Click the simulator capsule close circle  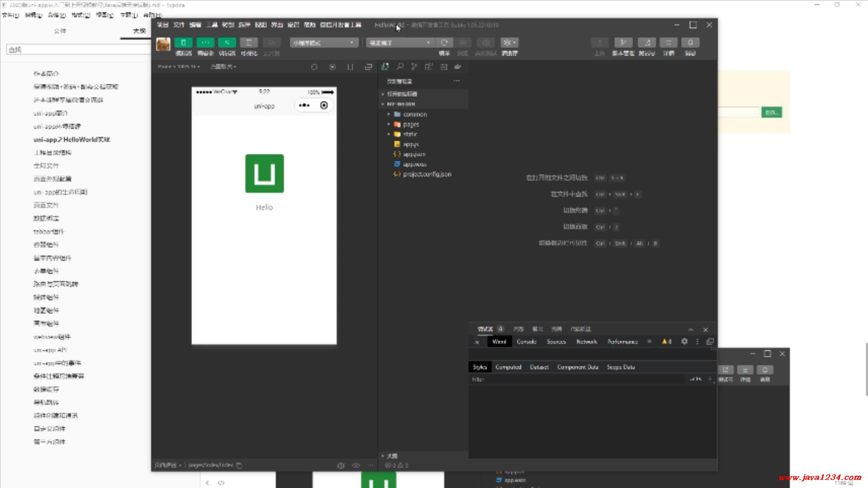coord(324,105)
